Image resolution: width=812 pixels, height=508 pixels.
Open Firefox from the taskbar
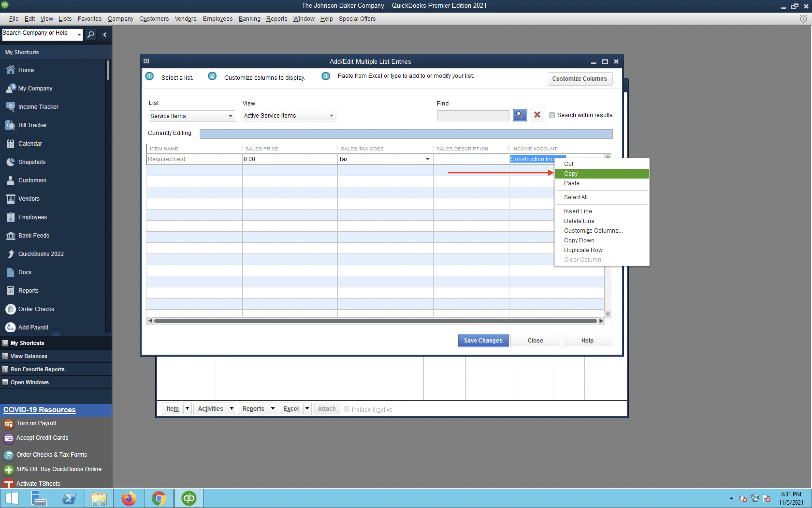(x=129, y=498)
